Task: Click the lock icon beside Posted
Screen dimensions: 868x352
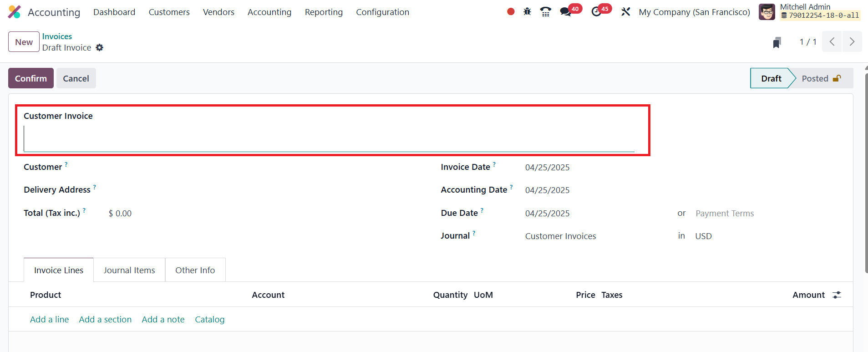Action: tap(837, 78)
